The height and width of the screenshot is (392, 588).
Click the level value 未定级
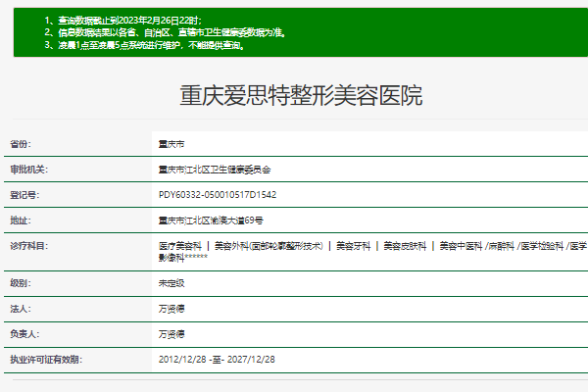(171, 283)
